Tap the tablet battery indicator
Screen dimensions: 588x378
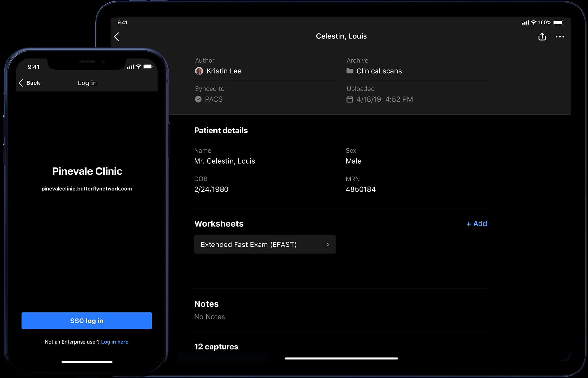559,22
